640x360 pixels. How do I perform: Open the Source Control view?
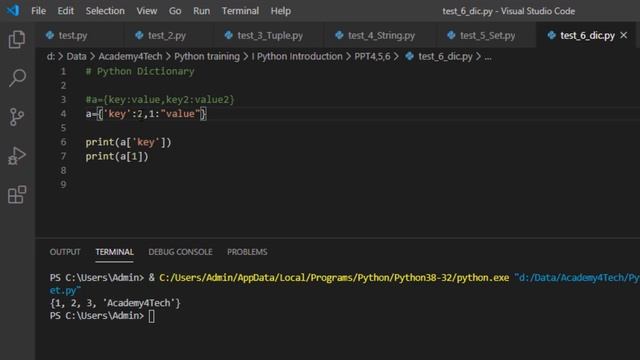pos(17,117)
